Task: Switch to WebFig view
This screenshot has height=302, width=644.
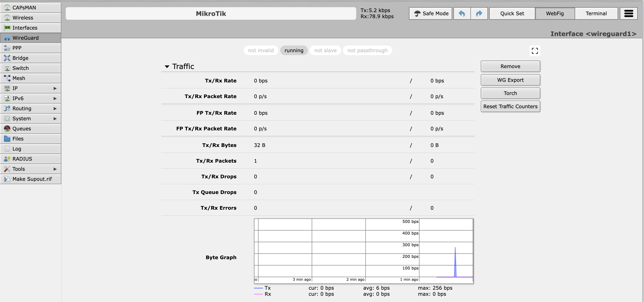Action: pos(555,13)
